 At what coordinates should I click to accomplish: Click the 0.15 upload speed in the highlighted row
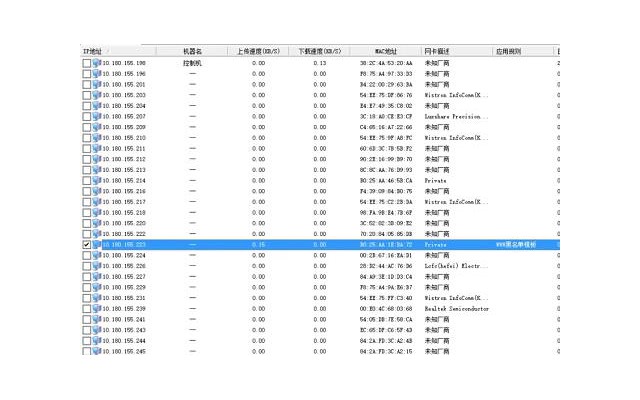[258, 244]
